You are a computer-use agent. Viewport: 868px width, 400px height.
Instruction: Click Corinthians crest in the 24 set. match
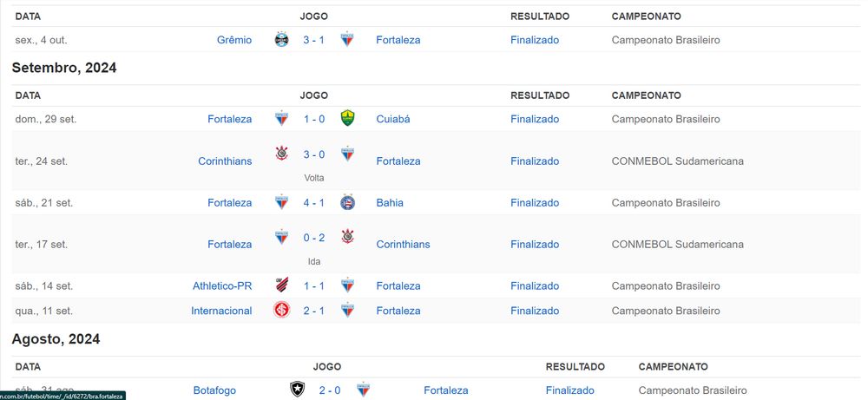pos(281,154)
